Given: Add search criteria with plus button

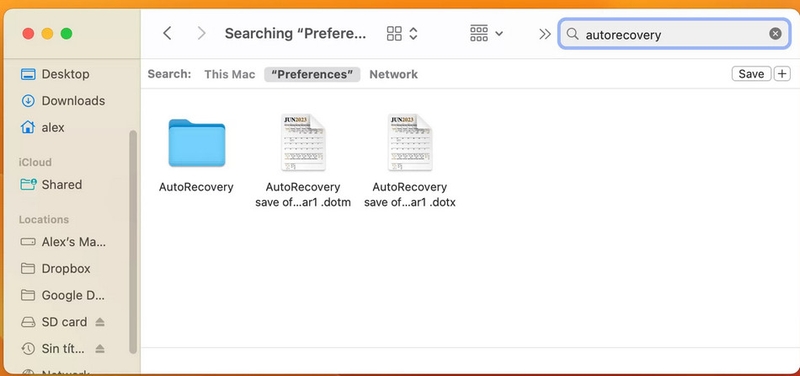Looking at the screenshot, I should click(782, 74).
